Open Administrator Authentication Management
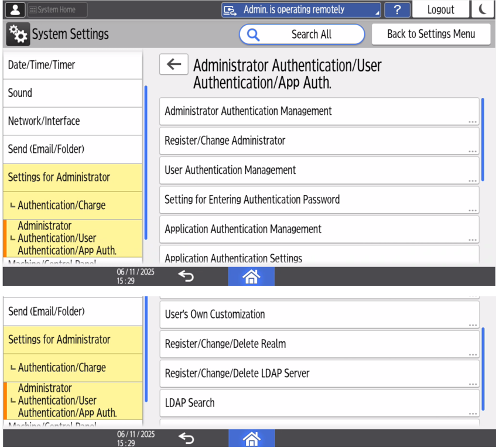Screen dimensions: 496x448 [x=319, y=111]
